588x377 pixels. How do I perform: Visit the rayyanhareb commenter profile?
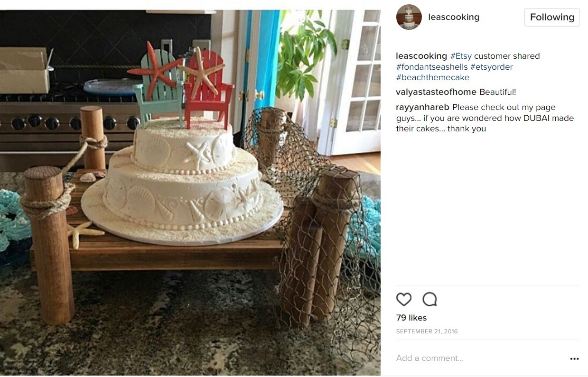tap(423, 107)
